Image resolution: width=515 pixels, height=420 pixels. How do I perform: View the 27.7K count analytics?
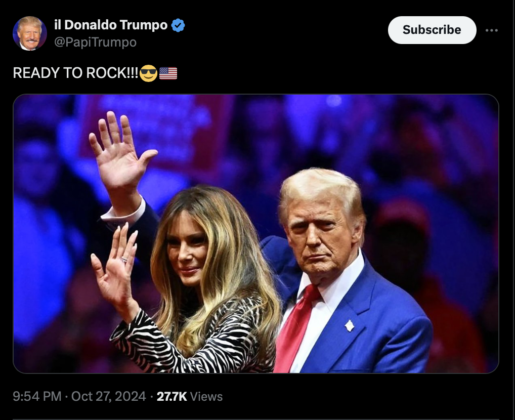(x=172, y=396)
